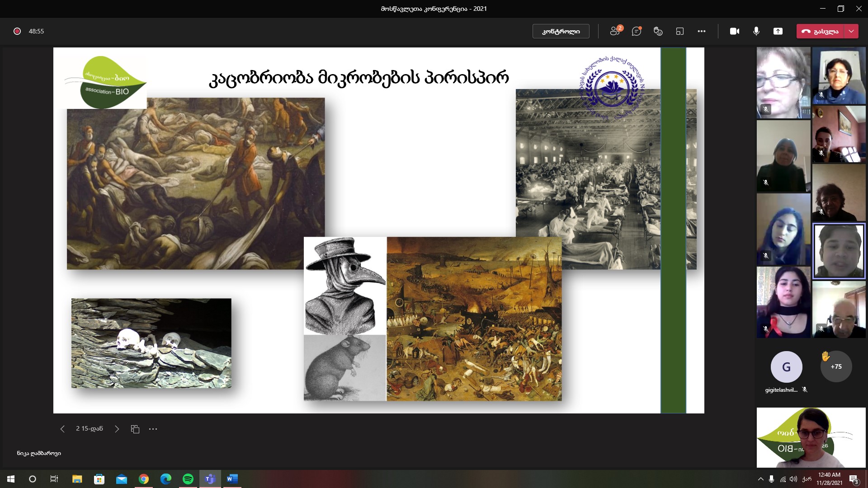The width and height of the screenshot is (868, 488).
Task: Toggle the microphone mute
Action: [756, 31]
